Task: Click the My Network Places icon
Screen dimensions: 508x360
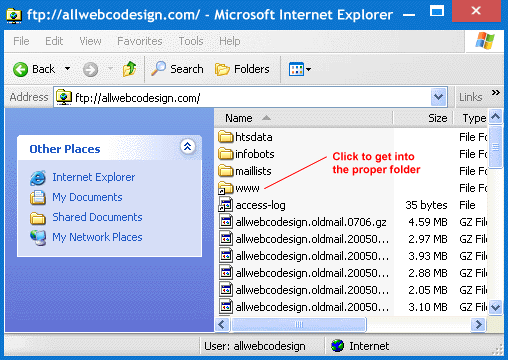Action: [38, 238]
